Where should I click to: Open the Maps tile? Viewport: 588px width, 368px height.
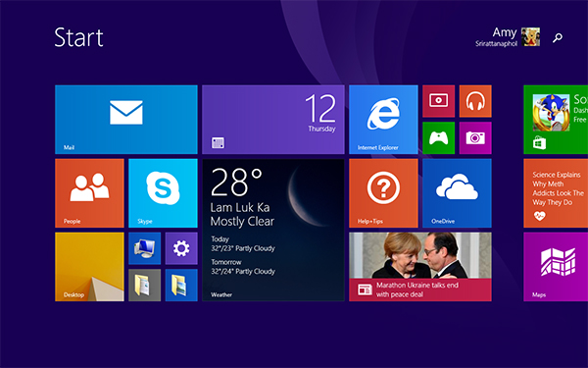556,267
